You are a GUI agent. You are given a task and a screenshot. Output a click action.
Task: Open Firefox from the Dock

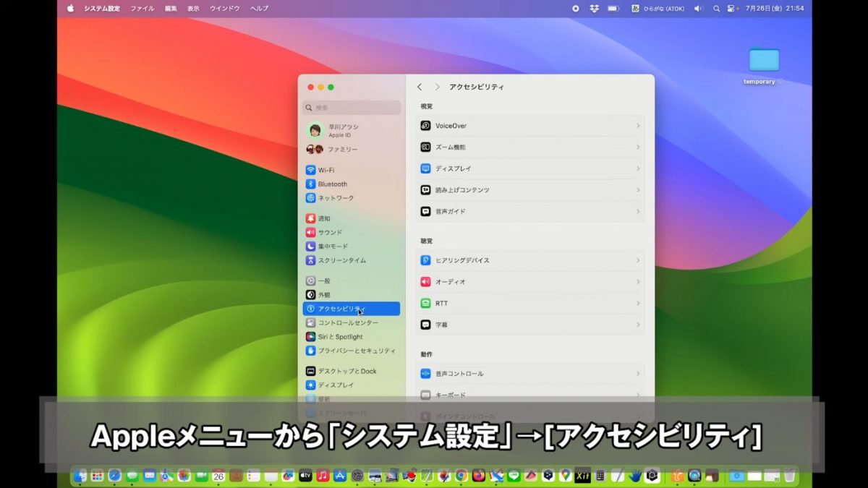point(479,476)
